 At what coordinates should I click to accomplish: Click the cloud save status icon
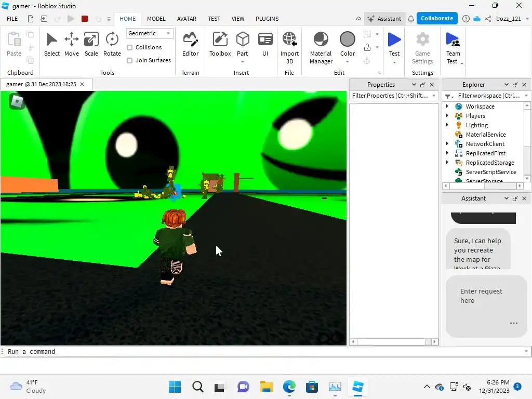pyautogui.click(x=477, y=19)
